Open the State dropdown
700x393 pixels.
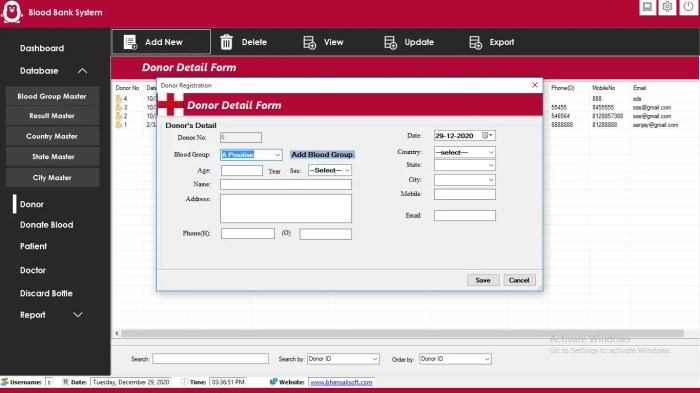tap(491, 165)
